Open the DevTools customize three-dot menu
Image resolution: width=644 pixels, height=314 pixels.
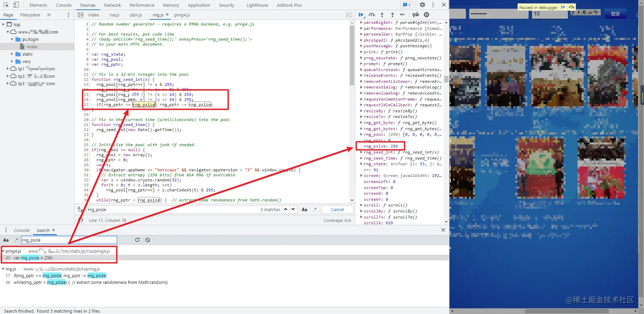[433, 5]
